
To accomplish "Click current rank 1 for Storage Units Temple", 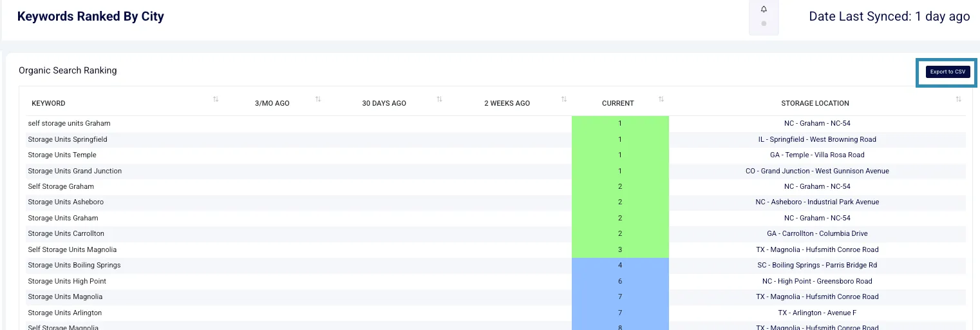I will (620, 155).
